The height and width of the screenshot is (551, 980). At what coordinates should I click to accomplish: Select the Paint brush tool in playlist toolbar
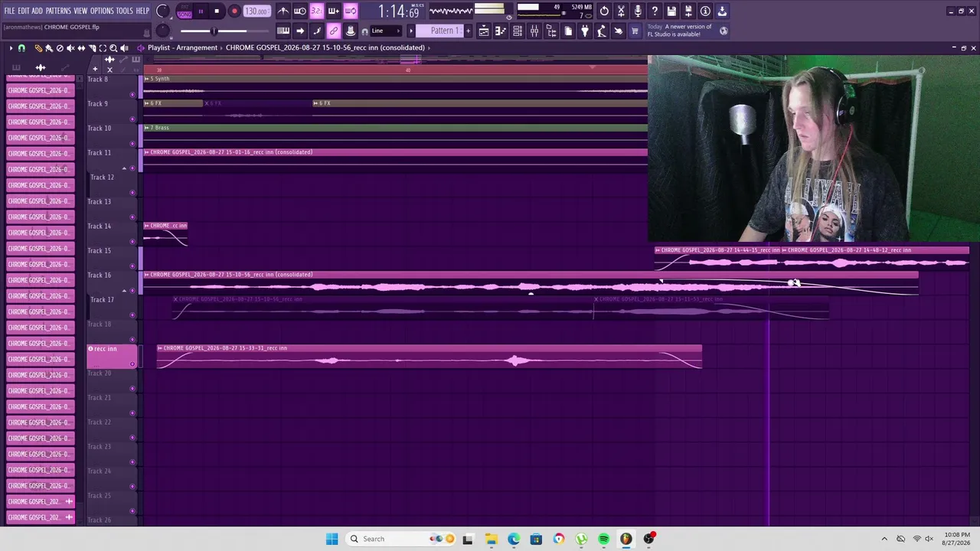pos(49,48)
